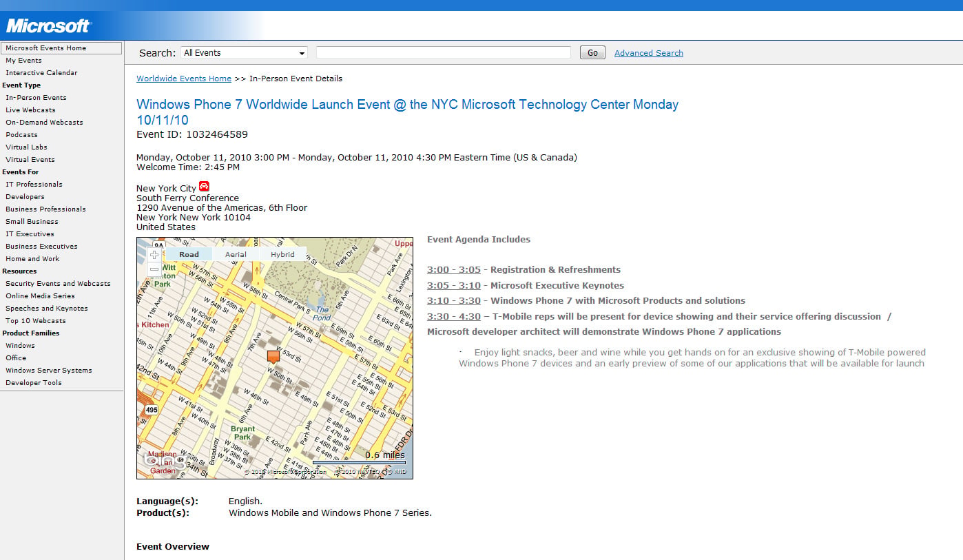Click the Microsoft logo in the header
Image resolution: width=963 pixels, height=560 pixels.
tap(48, 26)
